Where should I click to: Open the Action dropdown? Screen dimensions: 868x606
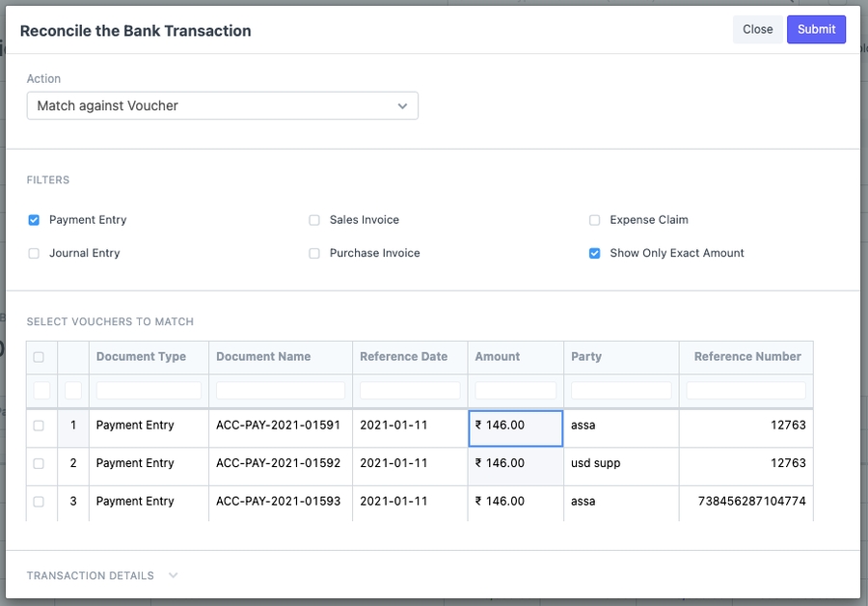click(222, 105)
